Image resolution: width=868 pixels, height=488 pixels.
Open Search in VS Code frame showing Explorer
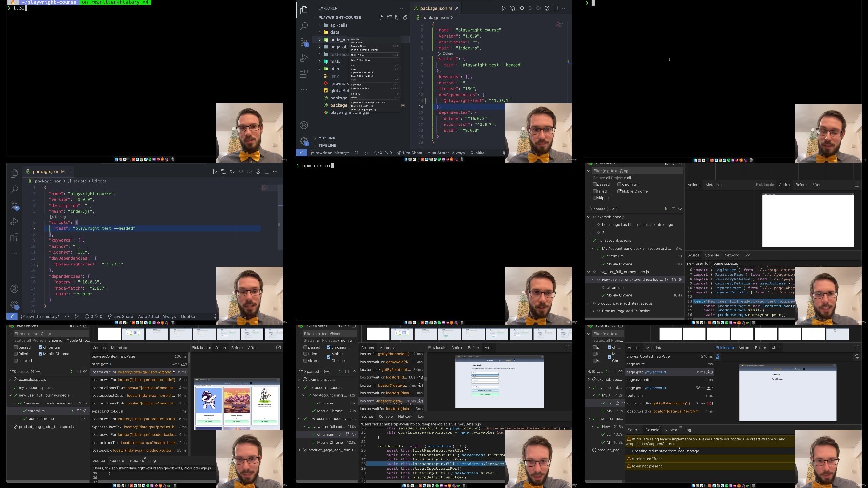(304, 26)
